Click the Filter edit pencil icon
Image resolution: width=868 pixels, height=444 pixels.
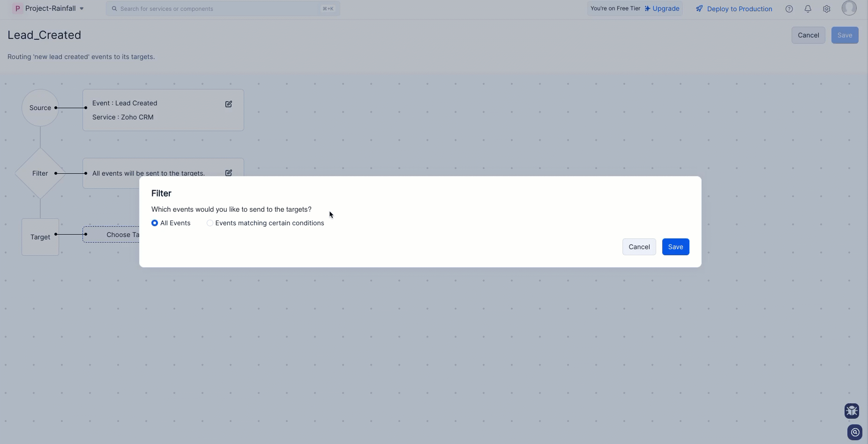228,173
